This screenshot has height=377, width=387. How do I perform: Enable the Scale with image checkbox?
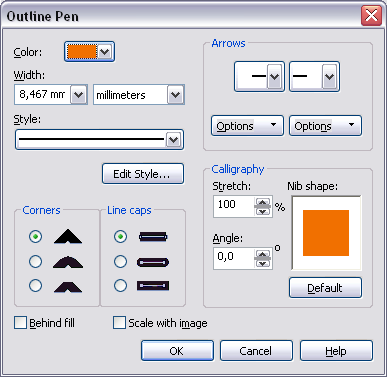(x=119, y=323)
